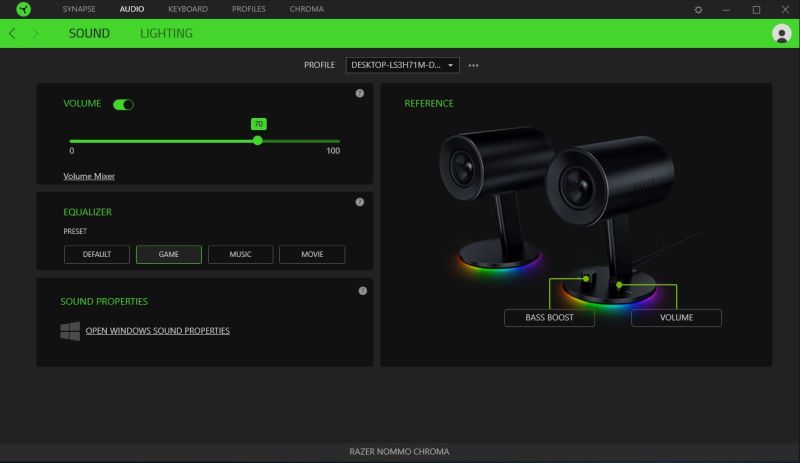Click the volume slider track near 0
Screen dimensions: 800x463
(72, 141)
